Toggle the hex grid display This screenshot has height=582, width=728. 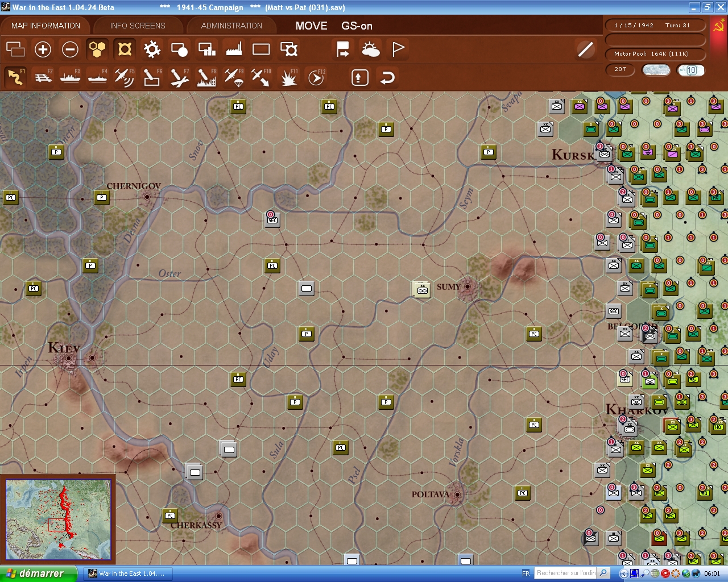(97, 49)
